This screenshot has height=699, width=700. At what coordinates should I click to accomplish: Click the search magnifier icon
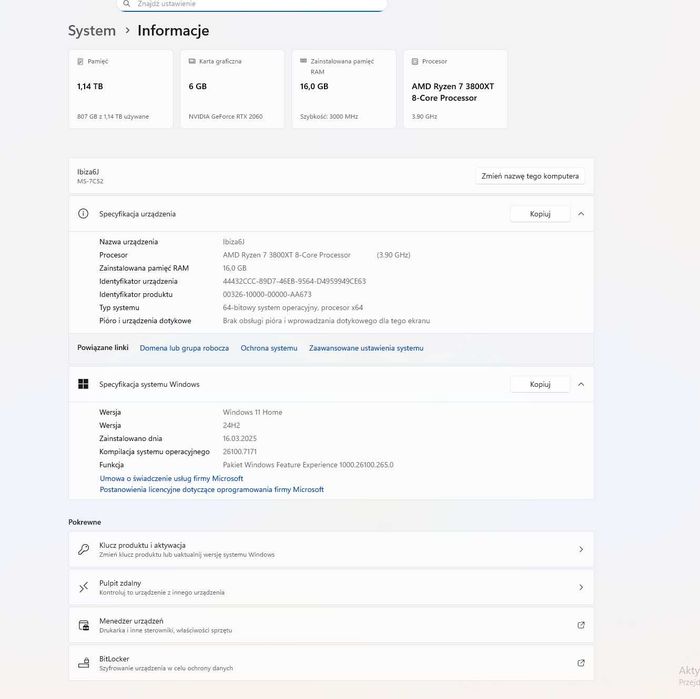[127, 4]
